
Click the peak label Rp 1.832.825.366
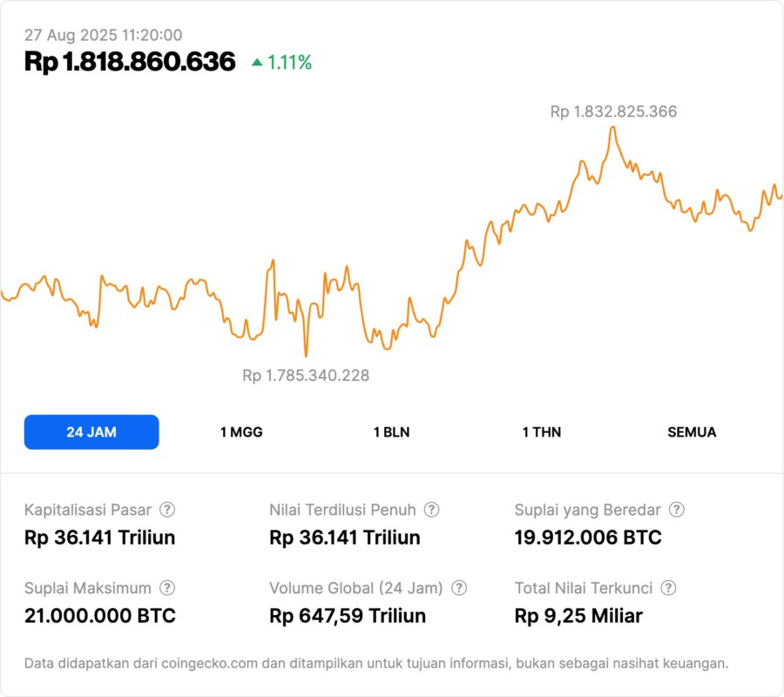(x=613, y=112)
